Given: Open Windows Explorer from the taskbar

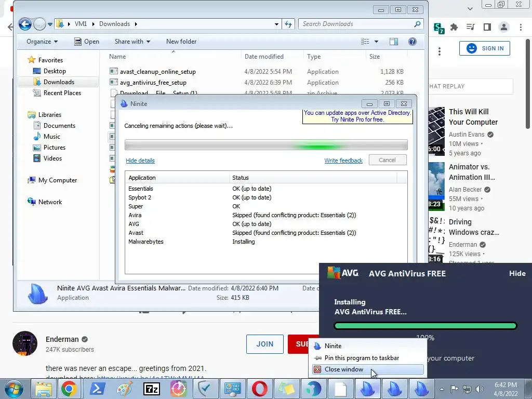Looking at the screenshot, I should click(44, 389).
